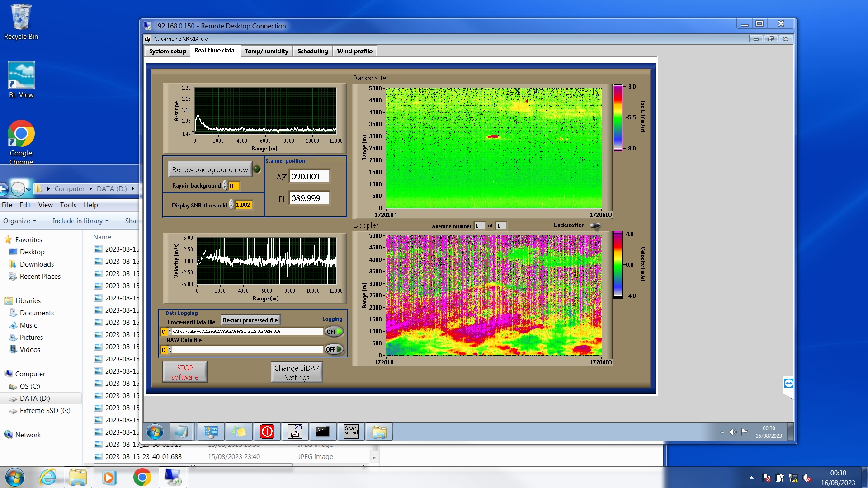868x488 pixels.
Task: Open Notepad from the remote taskbar
Action: coord(181,432)
